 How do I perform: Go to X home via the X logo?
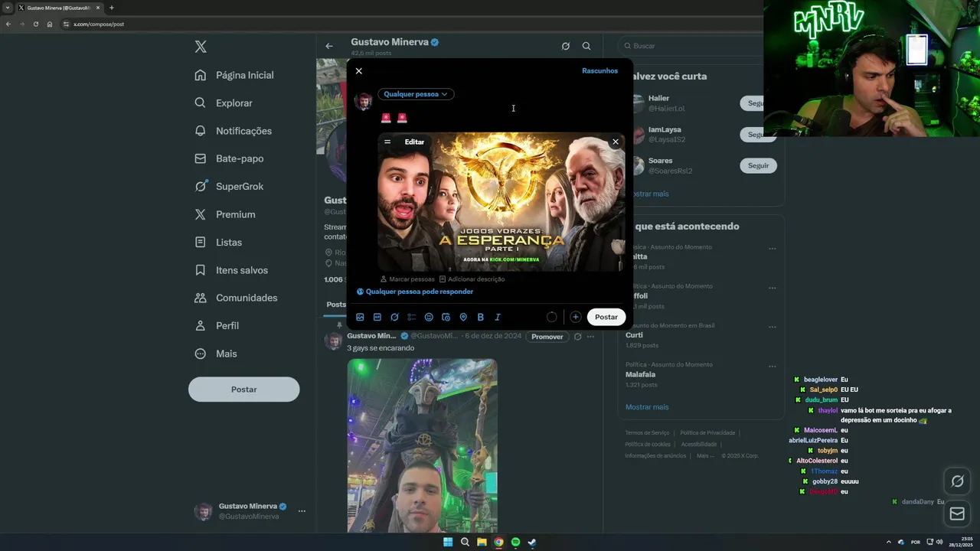(x=201, y=47)
